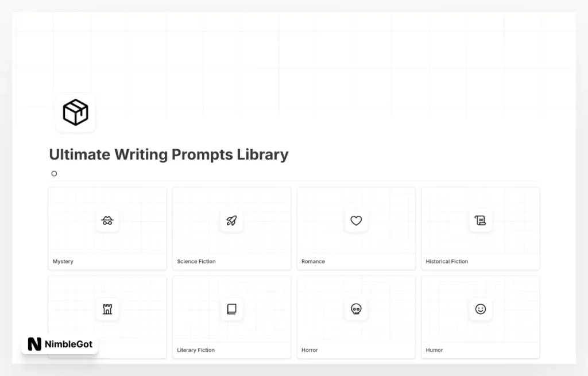Select the Literary Fiction label
The width and height of the screenshot is (588, 376).
tap(196, 350)
